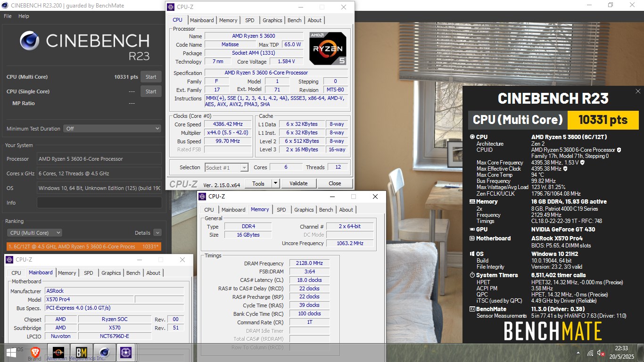Screen dimensions: 644x362
Task: Open the Memory tab in the top CPU-Z window
Action: (x=228, y=20)
